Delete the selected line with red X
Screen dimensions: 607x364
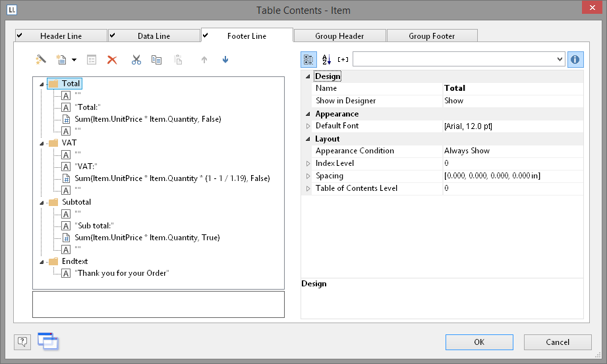[112, 60]
